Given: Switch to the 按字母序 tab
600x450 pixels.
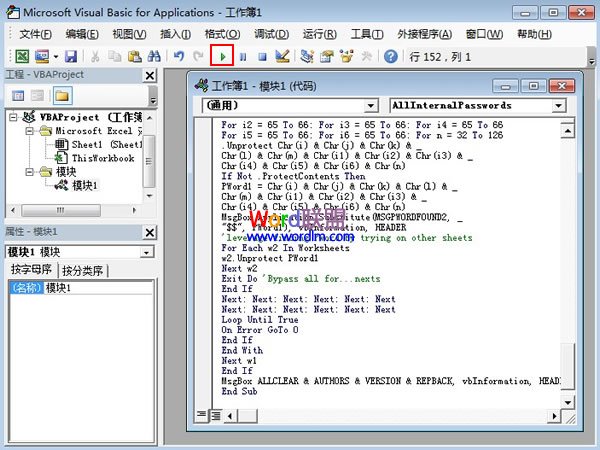Looking at the screenshot, I should click(31, 269).
